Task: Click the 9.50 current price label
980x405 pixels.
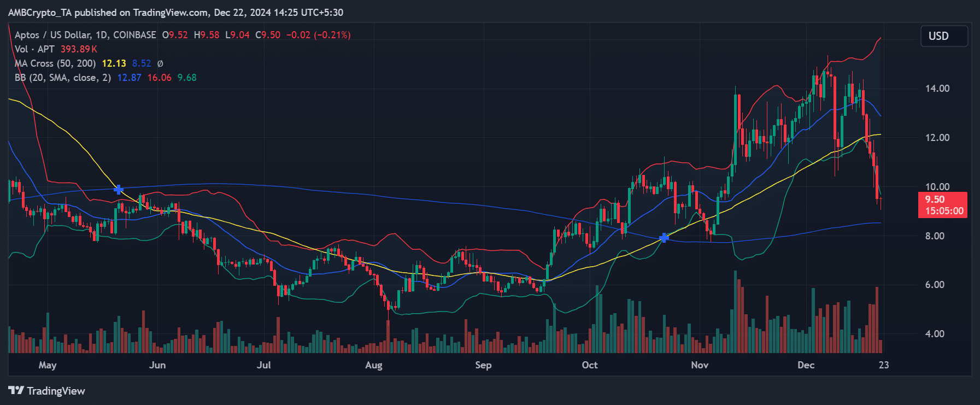Action: 935,199
